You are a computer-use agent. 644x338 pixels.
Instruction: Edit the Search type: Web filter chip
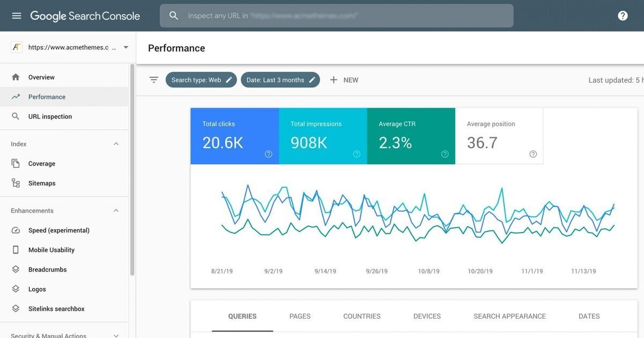pos(201,80)
